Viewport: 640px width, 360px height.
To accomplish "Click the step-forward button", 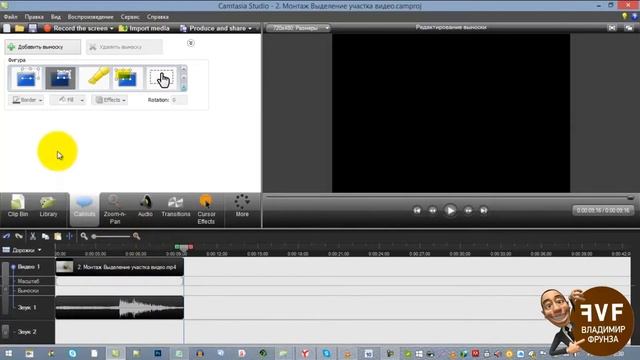I will 468,210.
